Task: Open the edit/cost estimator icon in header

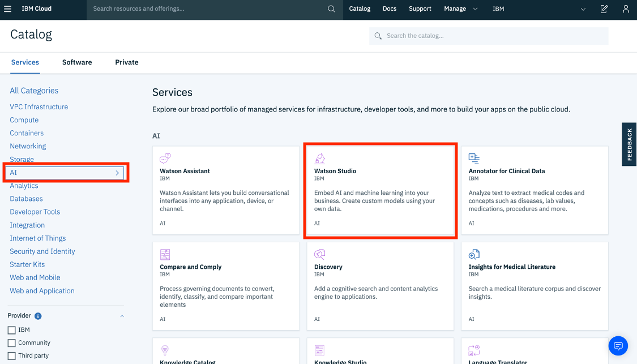Action: [604, 8]
